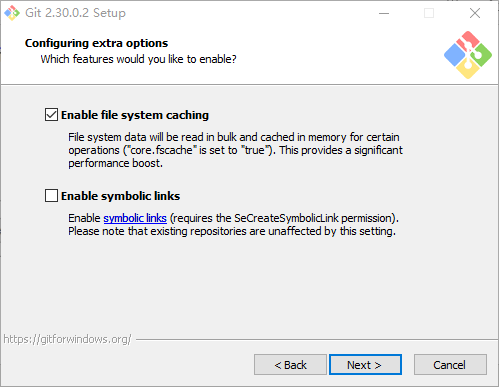Click the 'Enable file system caching' label text

135,115
